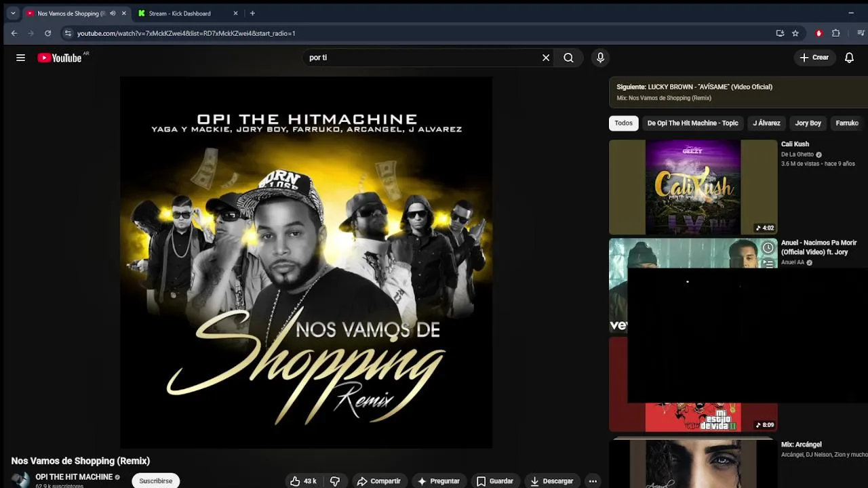This screenshot has height=488, width=868.
Task: Share the video via Compartir
Action: click(379, 481)
